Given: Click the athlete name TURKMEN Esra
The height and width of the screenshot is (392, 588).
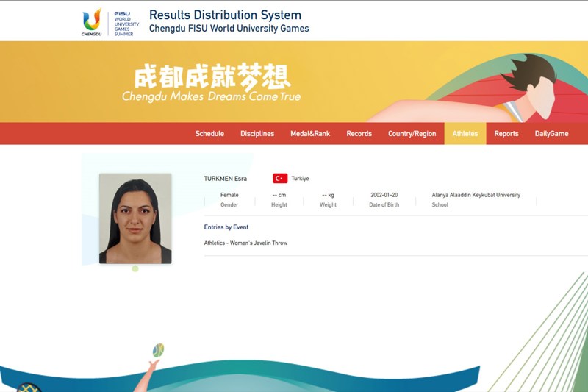Looking at the screenshot, I should [225, 179].
